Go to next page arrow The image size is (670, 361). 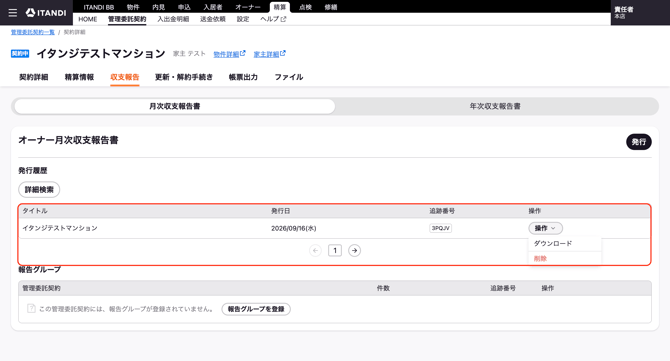point(354,250)
